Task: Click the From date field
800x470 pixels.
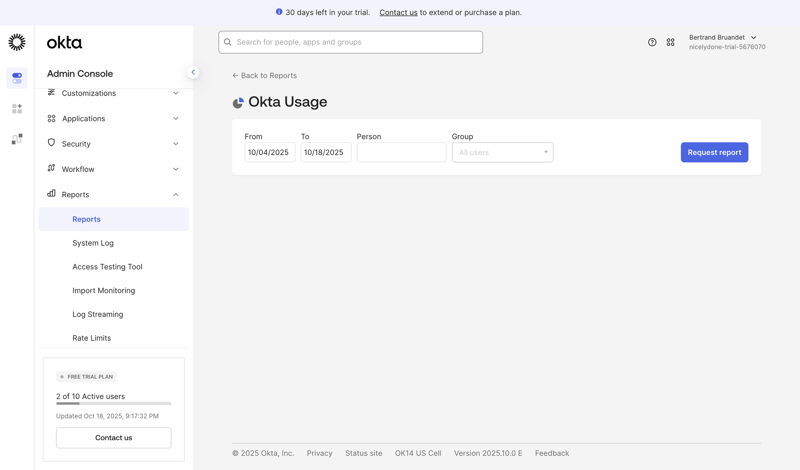Action: tap(269, 152)
